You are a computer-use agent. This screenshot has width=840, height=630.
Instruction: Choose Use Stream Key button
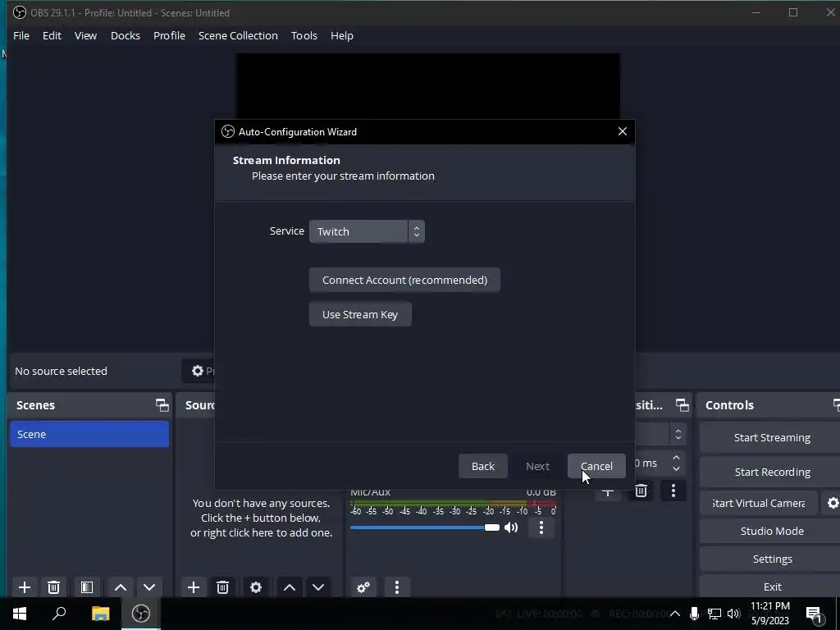pos(360,314)
